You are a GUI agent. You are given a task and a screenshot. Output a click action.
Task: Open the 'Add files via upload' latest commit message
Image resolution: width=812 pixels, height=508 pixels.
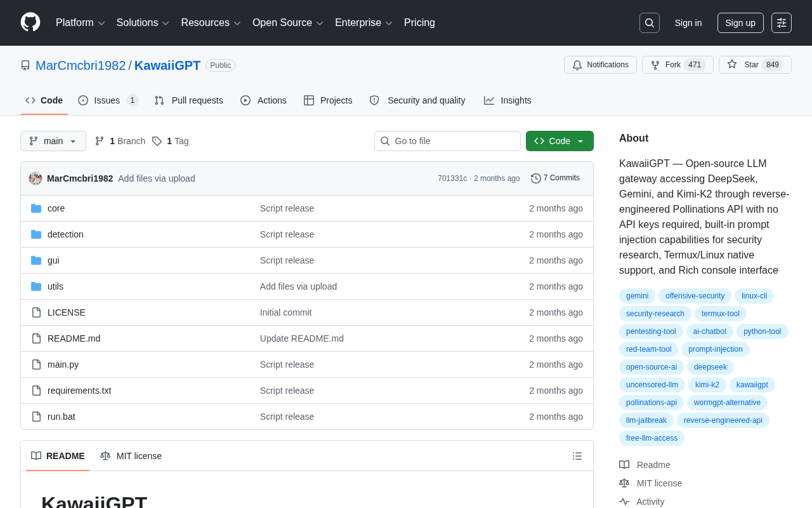pos(157,178)
